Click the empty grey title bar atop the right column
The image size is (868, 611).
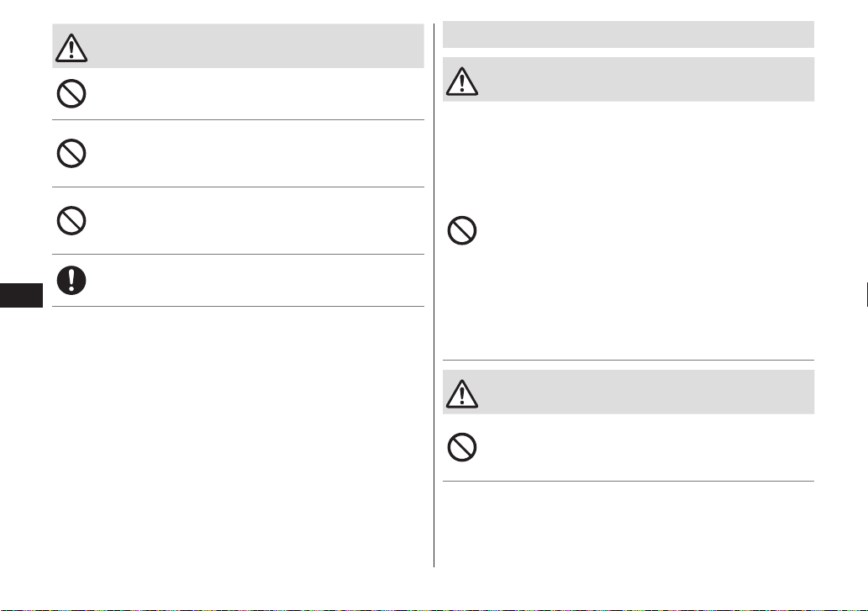[629, 34]
